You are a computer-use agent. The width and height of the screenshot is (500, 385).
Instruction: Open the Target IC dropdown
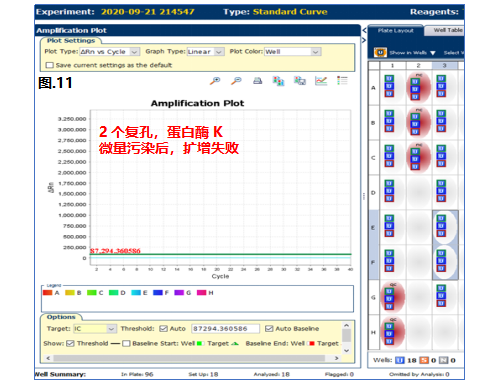(95, 329)
